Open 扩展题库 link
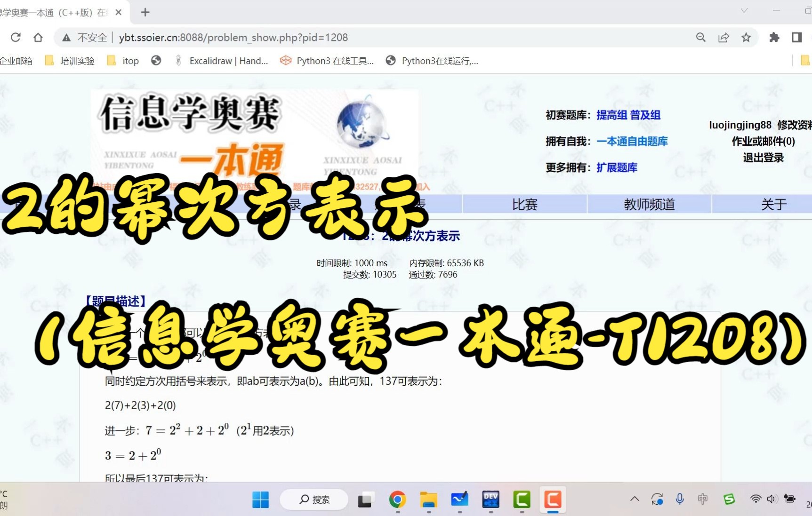Image resolution: width=812 pixels, height=516 pixels. click(x=617, y=167)
